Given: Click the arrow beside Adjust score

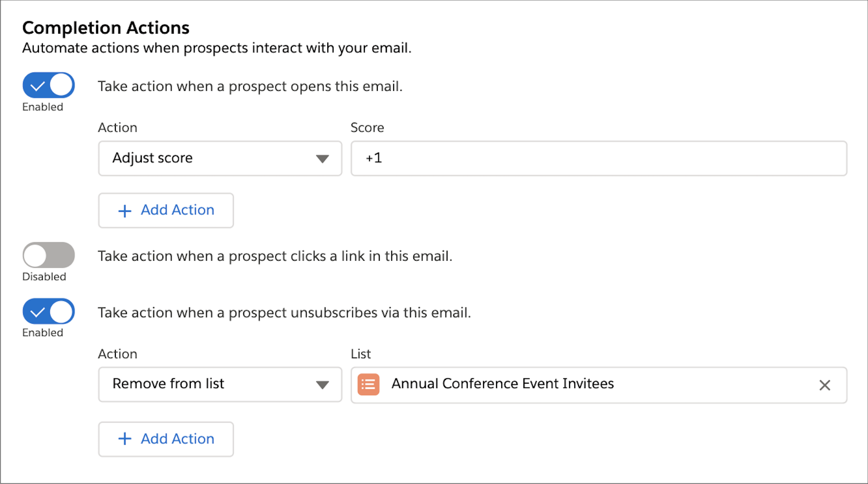Looking at the screenshot, I should 322,158.
